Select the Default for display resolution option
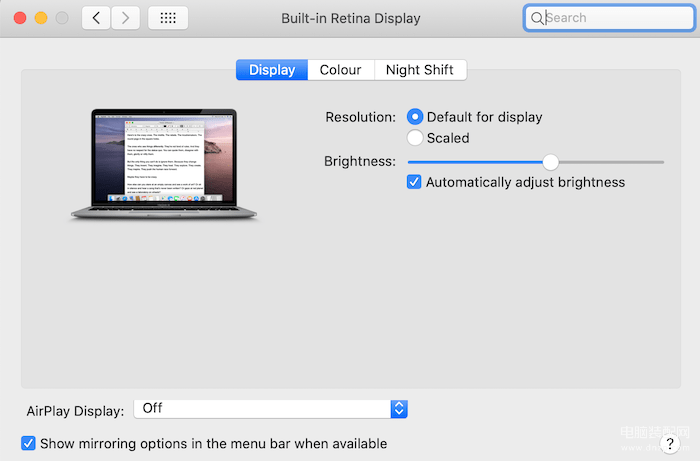700x461 pixels. [415, 117]
